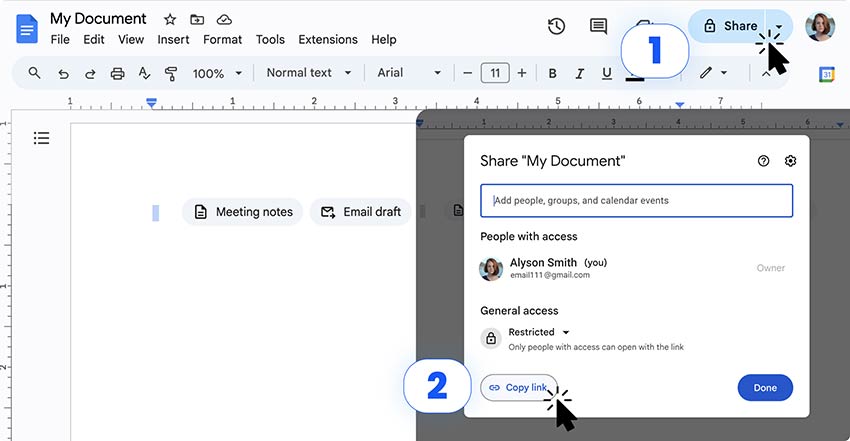
Task: Click the Add people input field
Action: click(x=636, y=200)
